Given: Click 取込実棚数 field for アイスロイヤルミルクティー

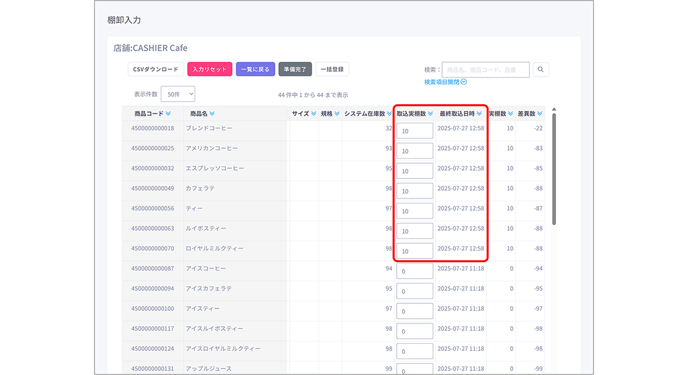Looking at the screenshot, I should click(415, 351).
